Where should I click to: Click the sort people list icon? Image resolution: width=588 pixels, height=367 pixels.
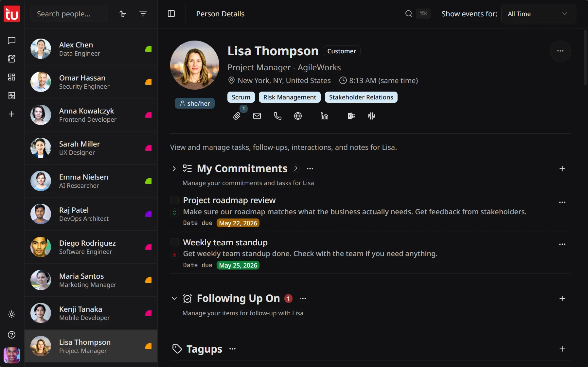pos(123,14)
